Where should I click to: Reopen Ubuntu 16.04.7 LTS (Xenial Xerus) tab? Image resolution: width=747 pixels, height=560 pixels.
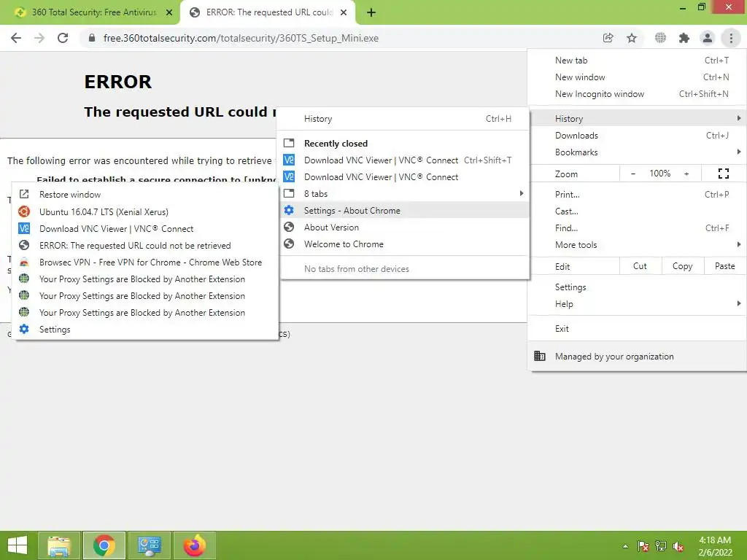click(145, 212)
